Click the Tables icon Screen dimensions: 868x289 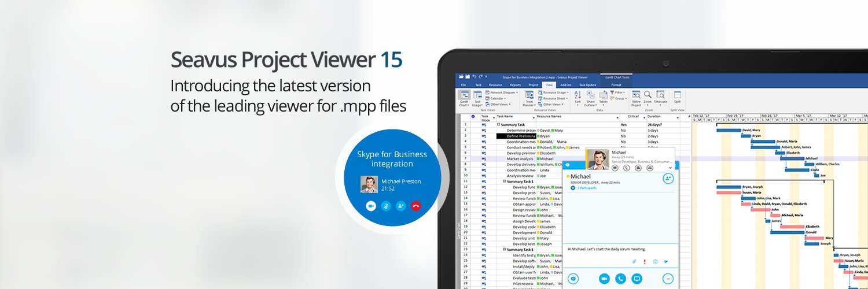click(x=603, y=94)
